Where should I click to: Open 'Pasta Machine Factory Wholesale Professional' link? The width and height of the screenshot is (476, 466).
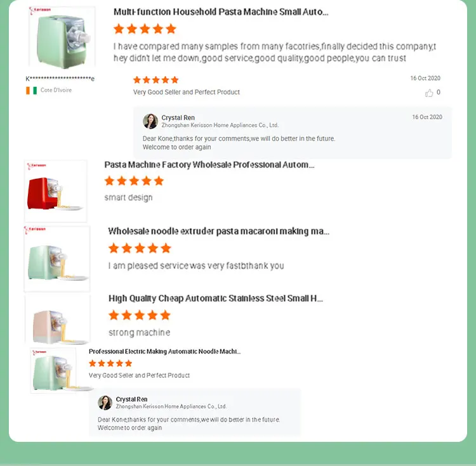point(209,165)
